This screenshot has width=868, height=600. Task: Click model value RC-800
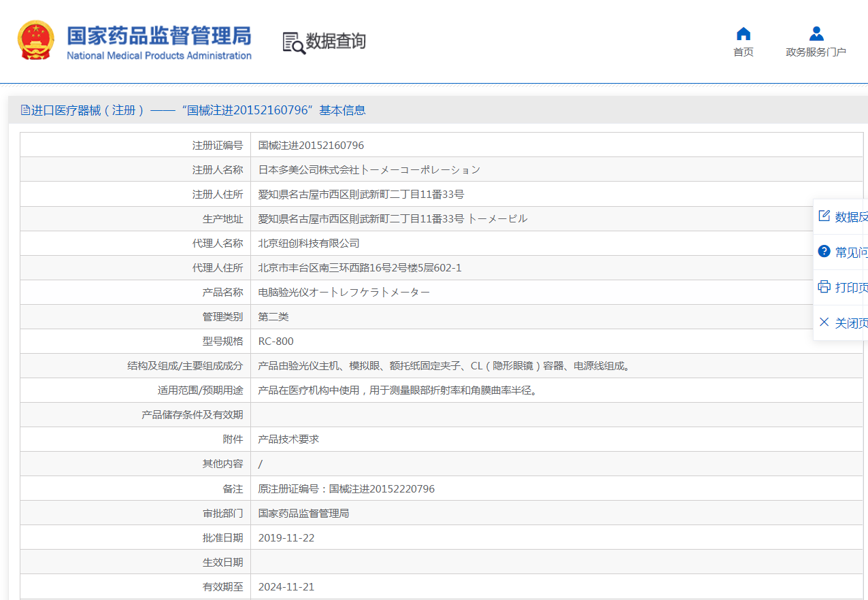(x=276, y=341)
